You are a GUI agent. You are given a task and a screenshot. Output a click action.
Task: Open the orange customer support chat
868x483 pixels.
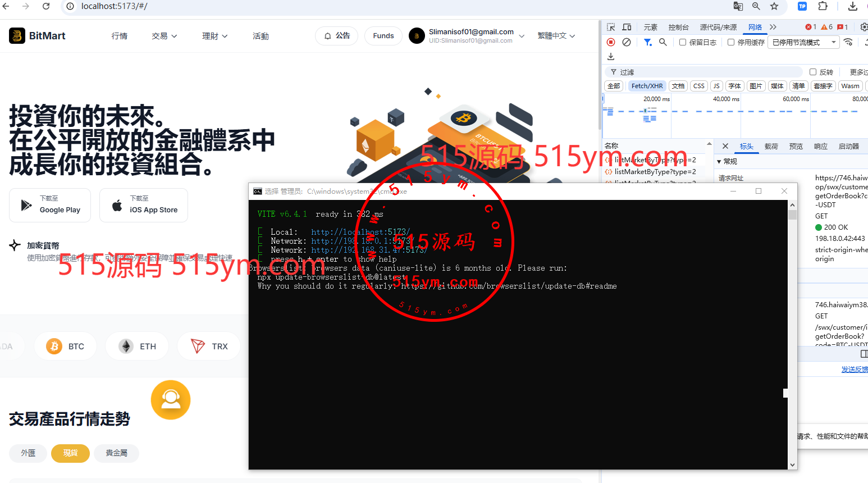[171, 400]
